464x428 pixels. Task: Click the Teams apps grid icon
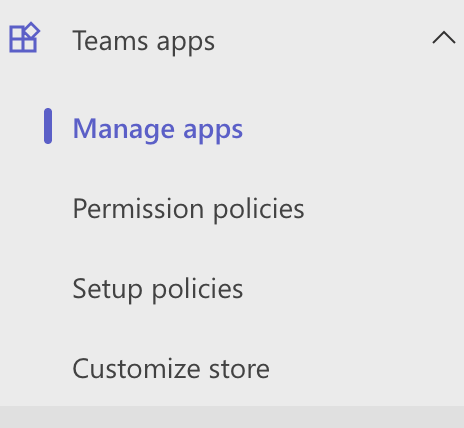(x=24, y=37)
